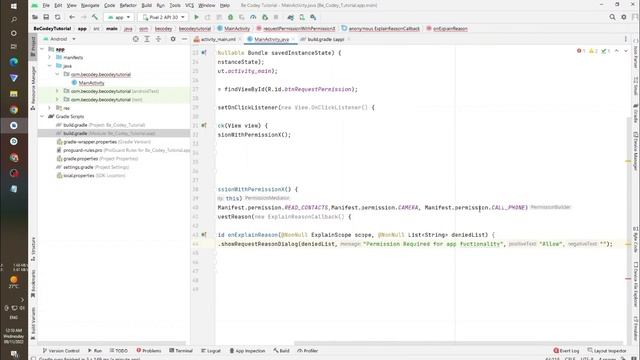
Task: Click Collapse All in Project panel
Action: 158,39
